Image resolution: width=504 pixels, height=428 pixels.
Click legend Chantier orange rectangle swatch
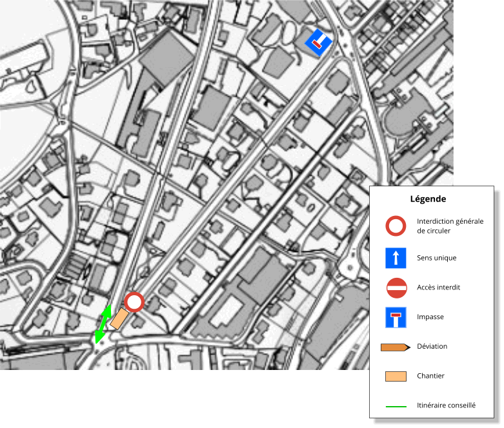396,376
